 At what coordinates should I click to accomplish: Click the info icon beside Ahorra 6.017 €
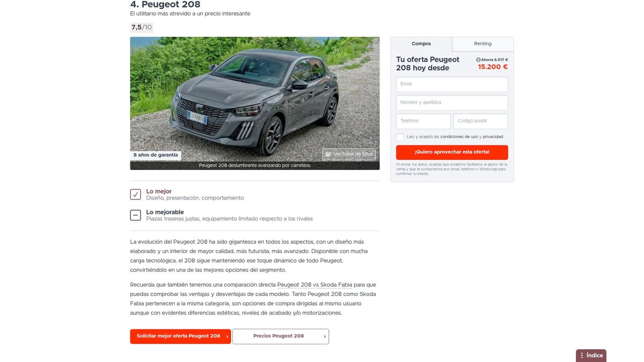pos(478,60)
